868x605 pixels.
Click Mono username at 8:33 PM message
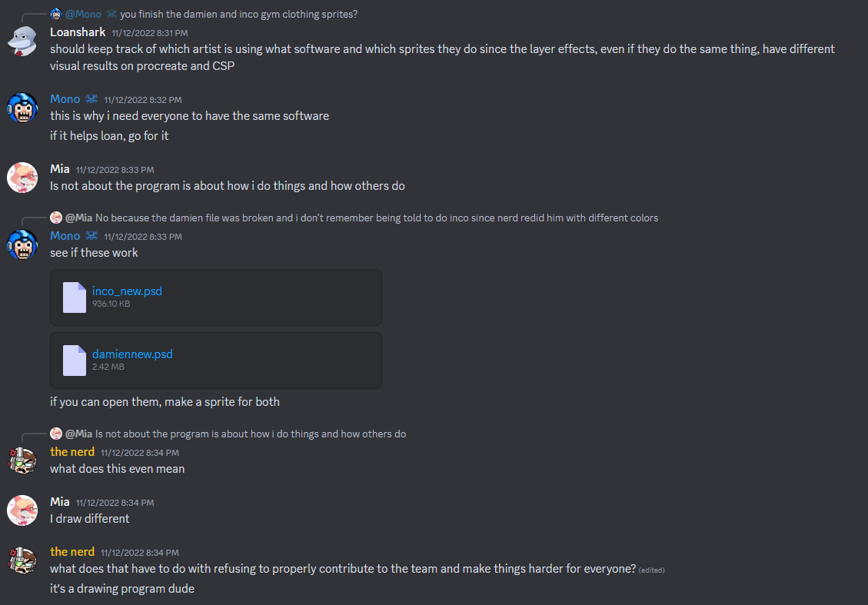click(x=65, y=236)
